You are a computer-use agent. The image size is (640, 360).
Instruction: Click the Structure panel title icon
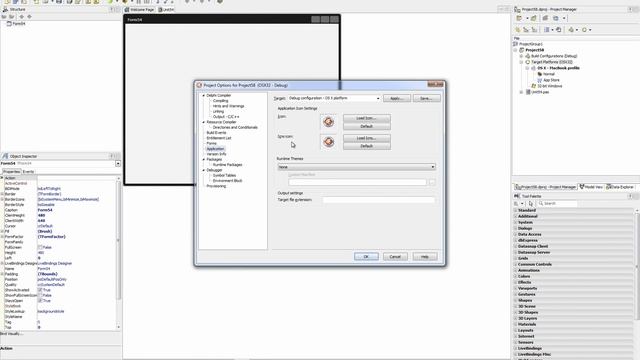[5, 9]
